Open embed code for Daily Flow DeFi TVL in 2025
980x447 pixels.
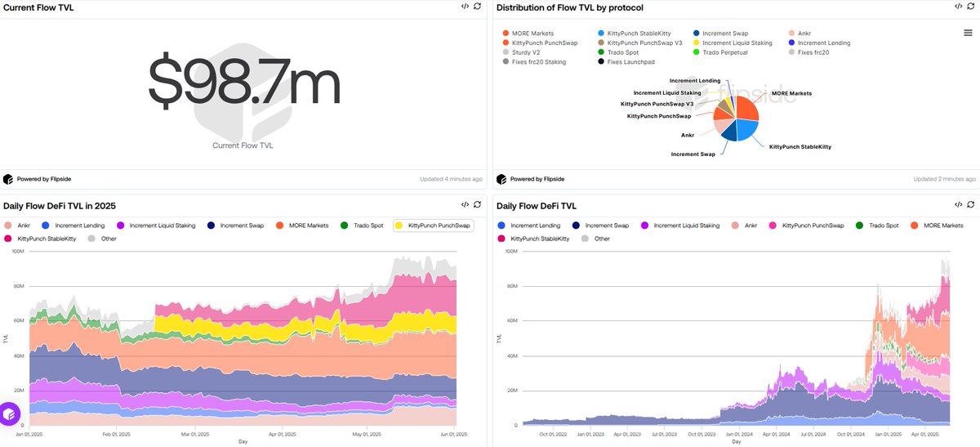[465, 205]
